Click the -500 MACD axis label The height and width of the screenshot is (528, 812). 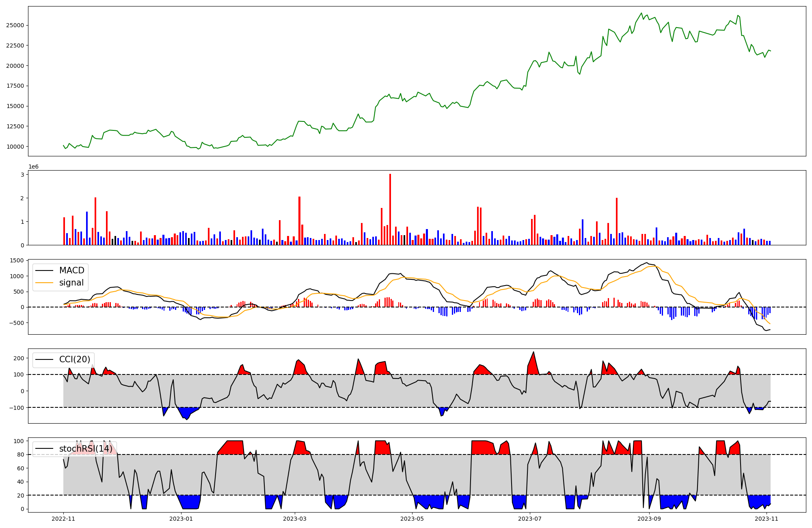[17, 323]
